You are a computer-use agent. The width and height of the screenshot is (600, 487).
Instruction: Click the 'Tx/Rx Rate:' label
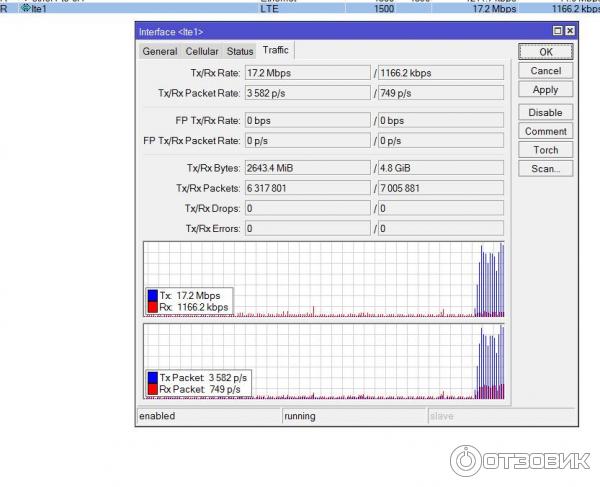tap(215, 73)
